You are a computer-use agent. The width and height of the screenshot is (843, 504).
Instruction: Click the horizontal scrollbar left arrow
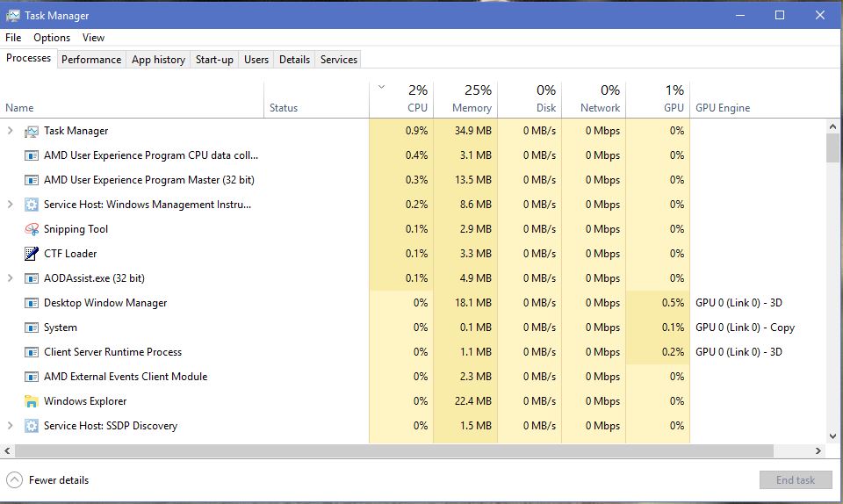pos(8,450)
